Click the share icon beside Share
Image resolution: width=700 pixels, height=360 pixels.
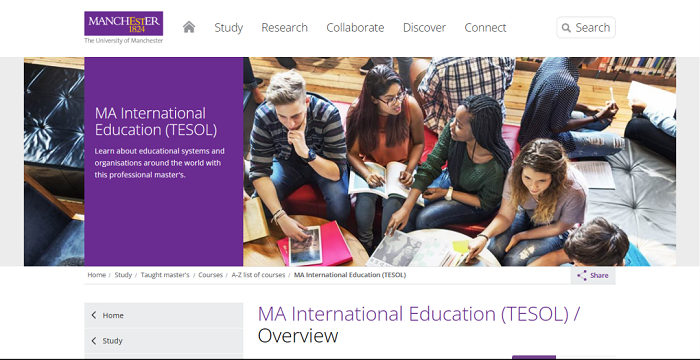[x=582, y=275]
